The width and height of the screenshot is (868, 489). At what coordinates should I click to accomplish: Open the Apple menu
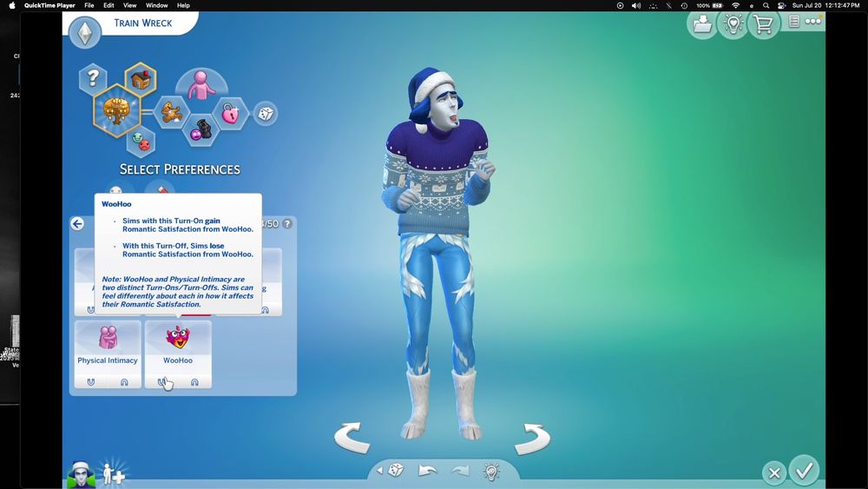(11, 5)
